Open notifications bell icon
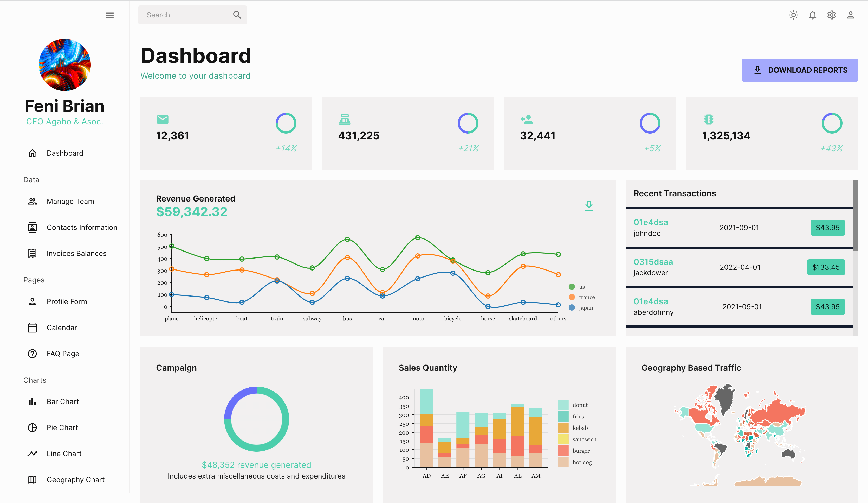The width and height of the screenshot is (868, 503). pyautogui.click(x=813, y=15)
